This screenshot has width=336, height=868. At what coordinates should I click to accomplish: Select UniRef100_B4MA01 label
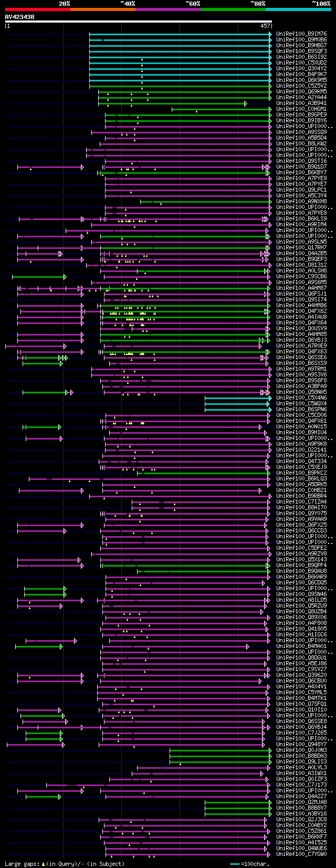301,646
